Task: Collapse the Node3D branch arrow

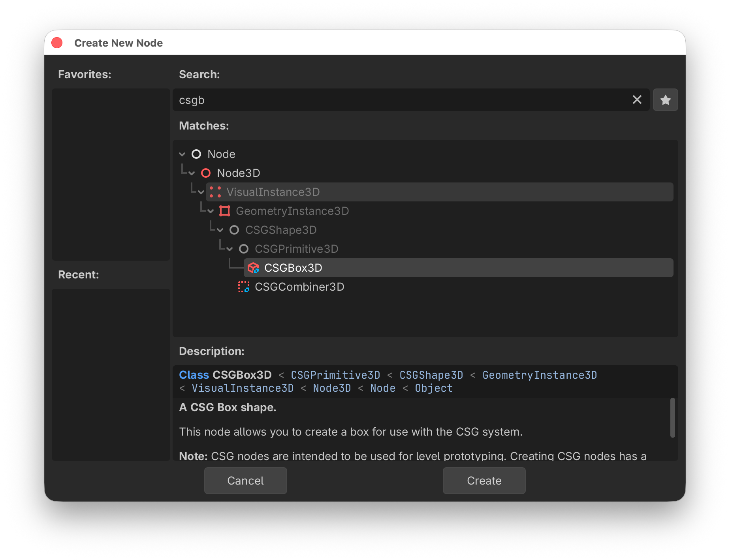Action: click(x=192, y=173)
